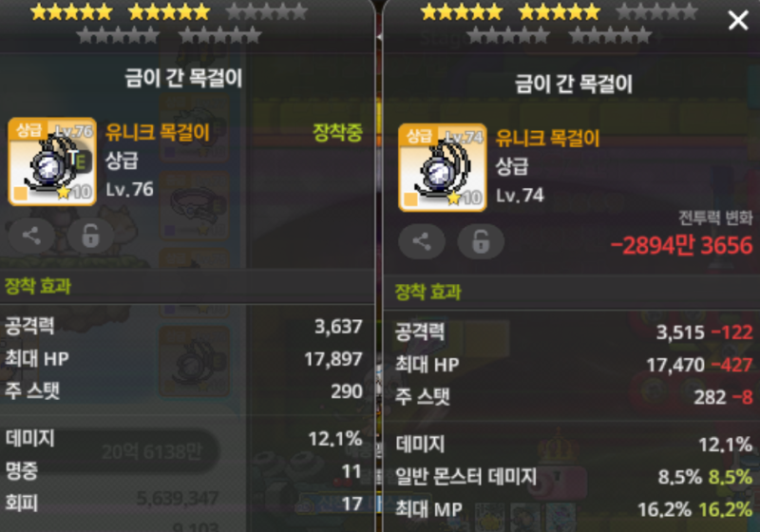This screenshot has height=532, width=760.
Task: Toggle lock icon on Lv.74 necklace
Action: click(x=481, y=241)
